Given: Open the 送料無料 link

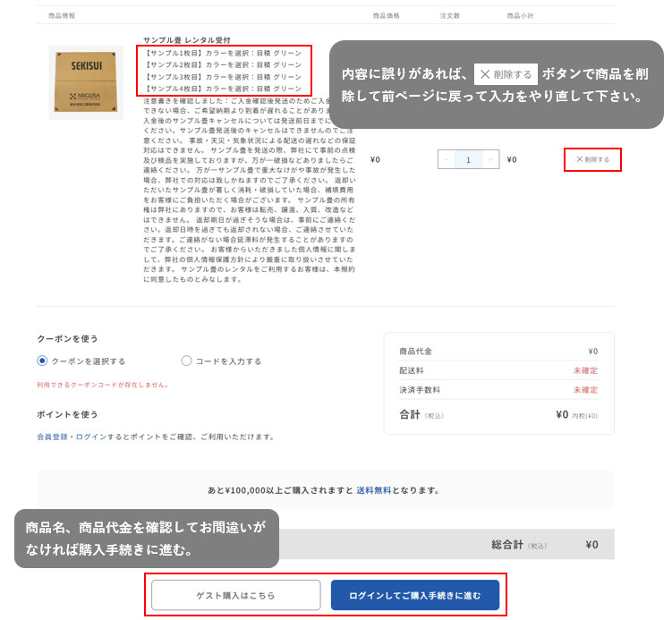Looking at the screenshot, I should 373,490.
